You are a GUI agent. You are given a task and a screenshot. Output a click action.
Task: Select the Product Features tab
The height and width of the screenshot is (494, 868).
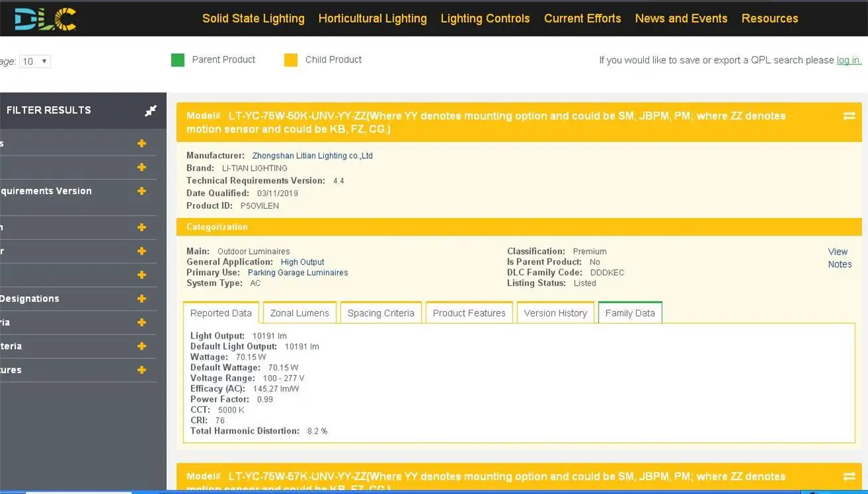(x=469, y=313)
